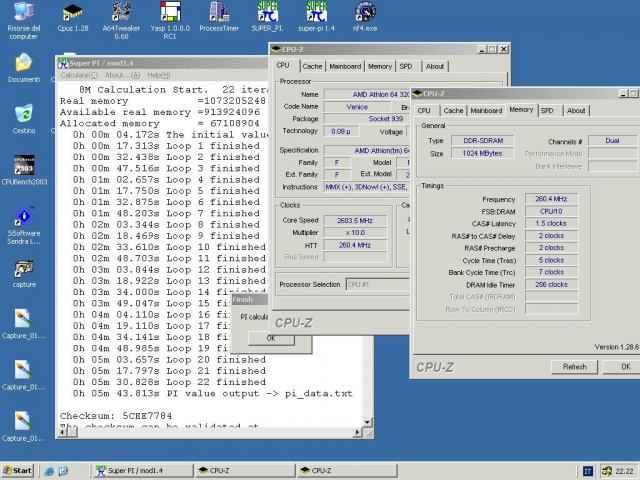Launch Cpuz 1.28 desktop shortcut
Screen dimensions: 640x480
click(72, 18)
